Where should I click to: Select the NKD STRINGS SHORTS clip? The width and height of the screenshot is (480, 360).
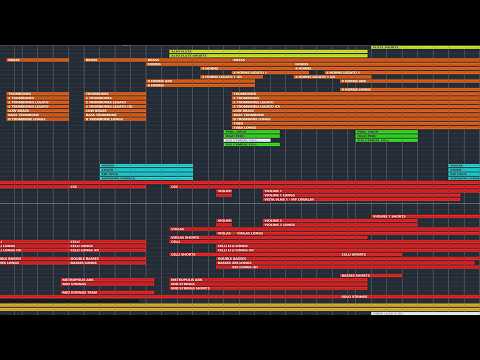coord(269,288)
